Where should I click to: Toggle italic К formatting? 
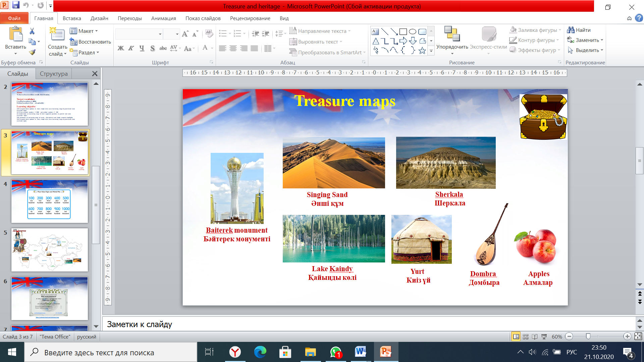tap(131, 49)
